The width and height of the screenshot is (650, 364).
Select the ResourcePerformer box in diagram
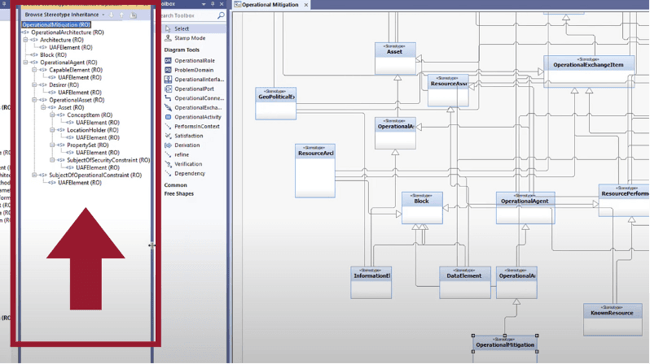click(x=624, y=200)
